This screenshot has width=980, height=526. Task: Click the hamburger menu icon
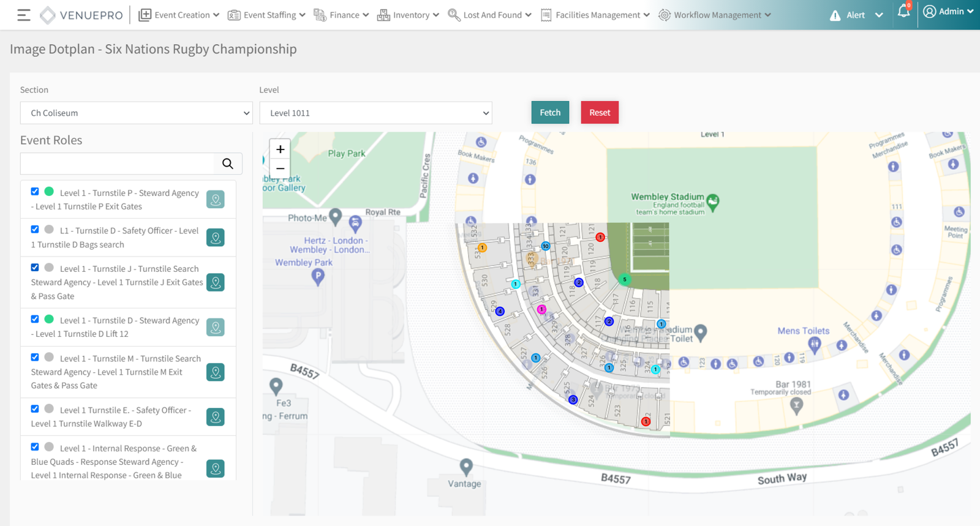coord(24,15)
